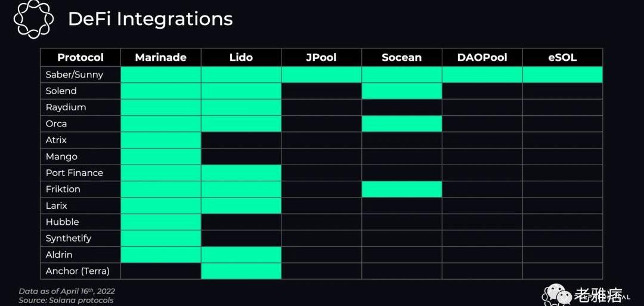
Task: Select the Saber/Sunny row label
Action: tap(75, 75)
